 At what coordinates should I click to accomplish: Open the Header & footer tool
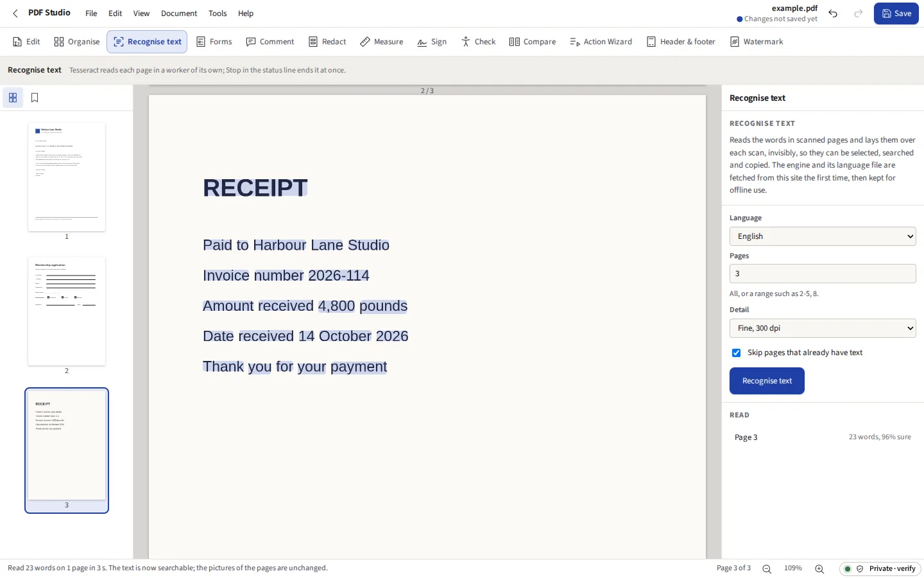681,42
